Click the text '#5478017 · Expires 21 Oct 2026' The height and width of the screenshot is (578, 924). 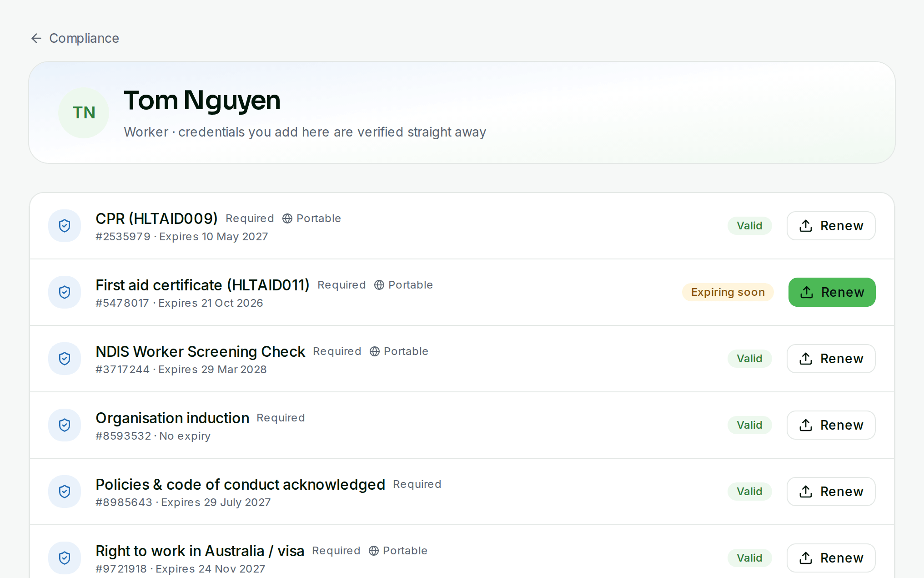tap(179, 303)
